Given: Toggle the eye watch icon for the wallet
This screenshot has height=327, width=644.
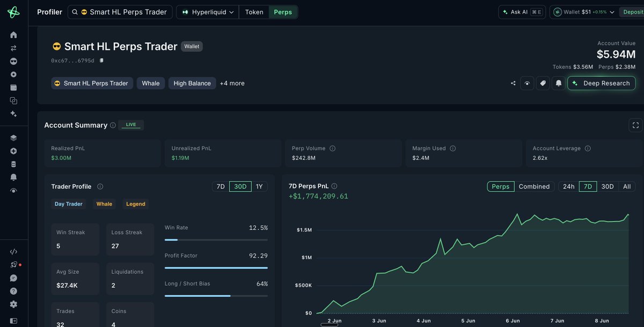Looking at the screenshot, I should point(527,83).
